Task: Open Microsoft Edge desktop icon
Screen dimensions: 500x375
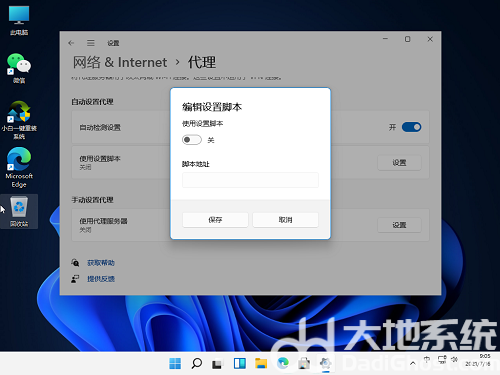Action: click(19, 167)
